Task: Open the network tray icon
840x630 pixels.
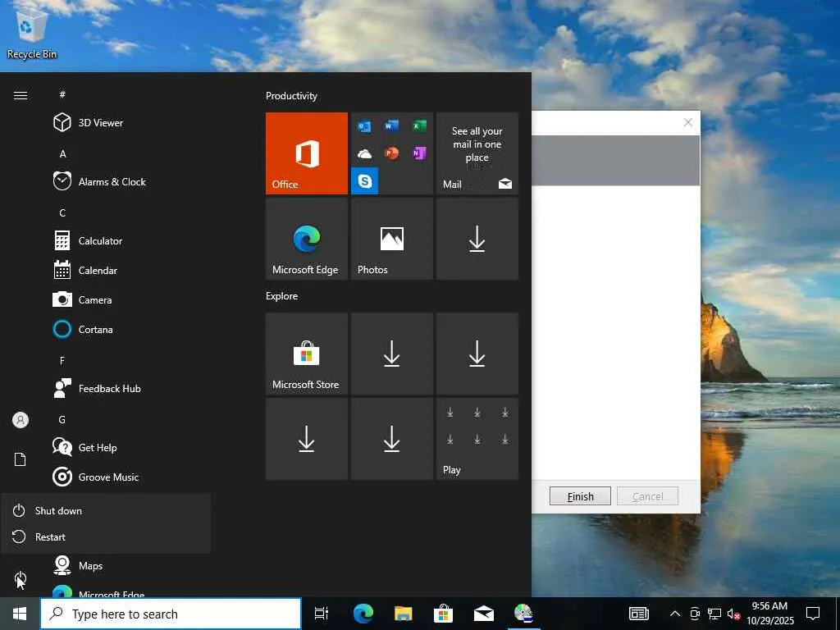Action: (714, 614)
